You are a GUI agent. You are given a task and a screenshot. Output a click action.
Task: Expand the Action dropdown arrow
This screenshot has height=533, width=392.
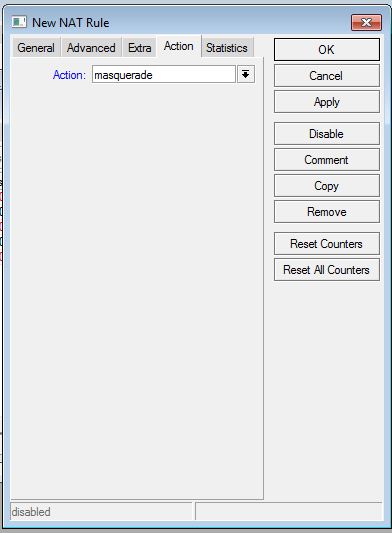(x=245, y=74)
